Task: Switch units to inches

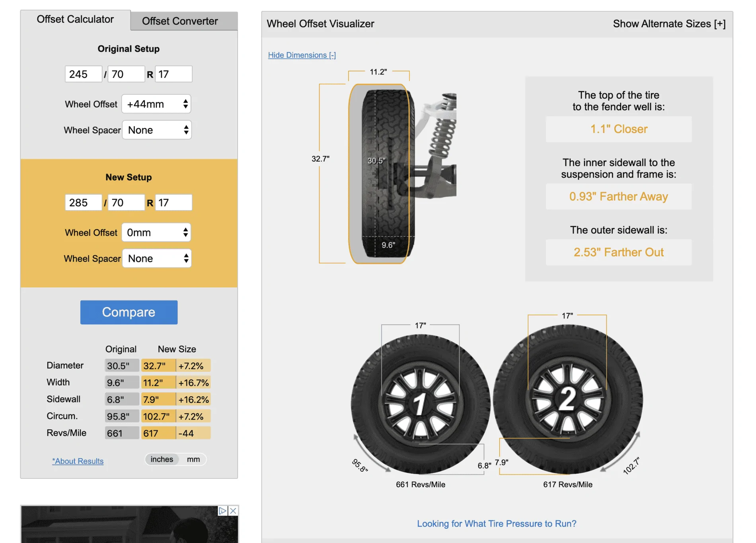Action: [x=162, y=459]
